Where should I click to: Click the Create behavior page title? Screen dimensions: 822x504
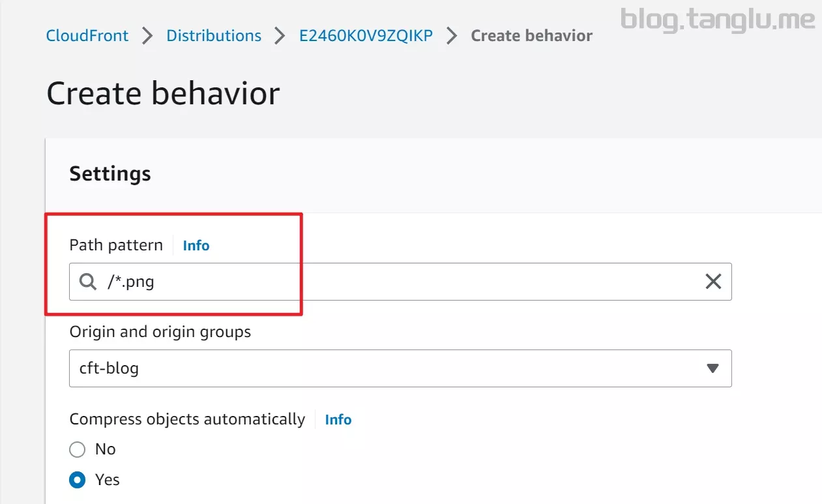(x=163, y=93)
